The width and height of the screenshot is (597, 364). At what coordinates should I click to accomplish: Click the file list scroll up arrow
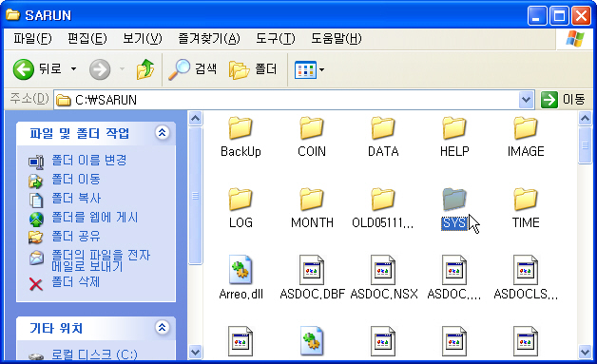point(585,119)
